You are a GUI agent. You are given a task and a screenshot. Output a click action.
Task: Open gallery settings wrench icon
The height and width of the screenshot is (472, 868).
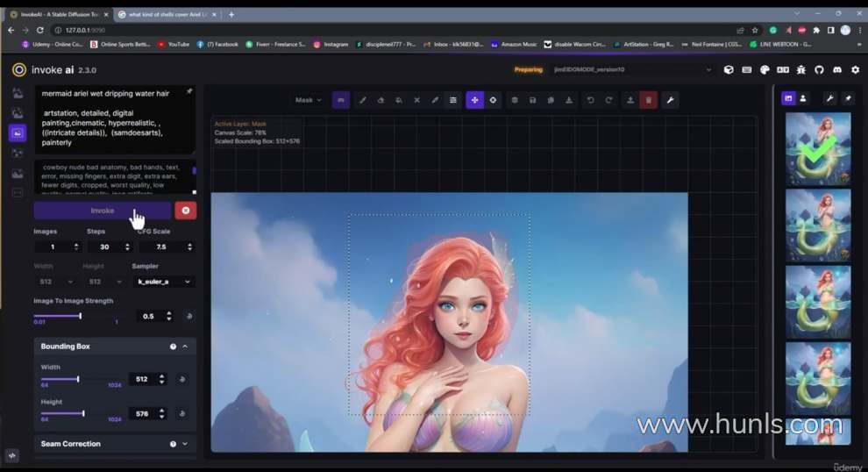(829, 98)
